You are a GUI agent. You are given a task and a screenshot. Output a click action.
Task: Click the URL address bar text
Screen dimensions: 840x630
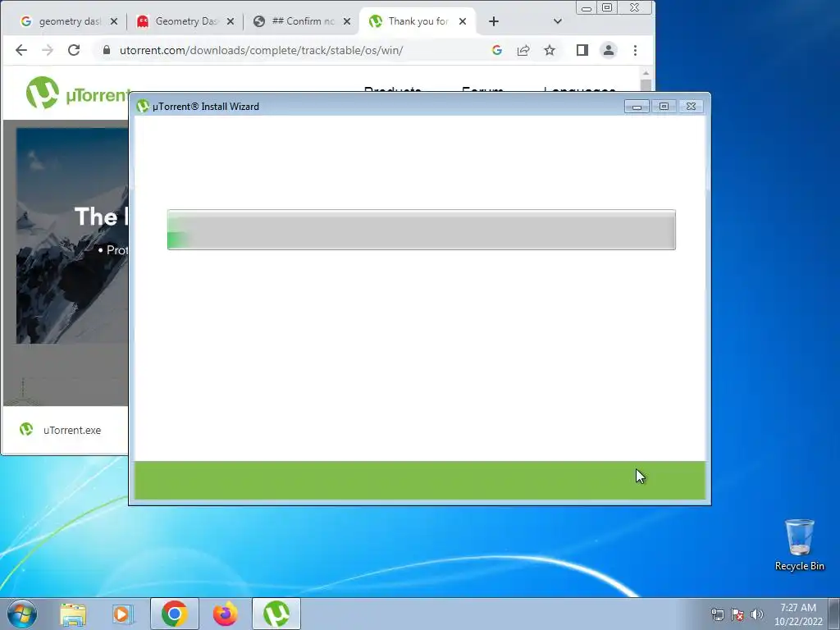point(262,50)
